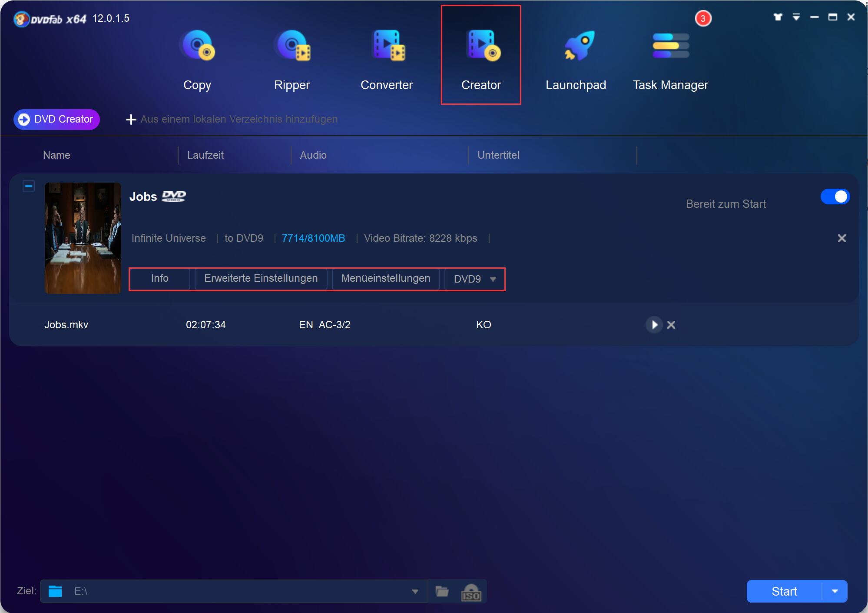
Task: Delete the Jobs.mkv row with X
Action: pos(671,325)
